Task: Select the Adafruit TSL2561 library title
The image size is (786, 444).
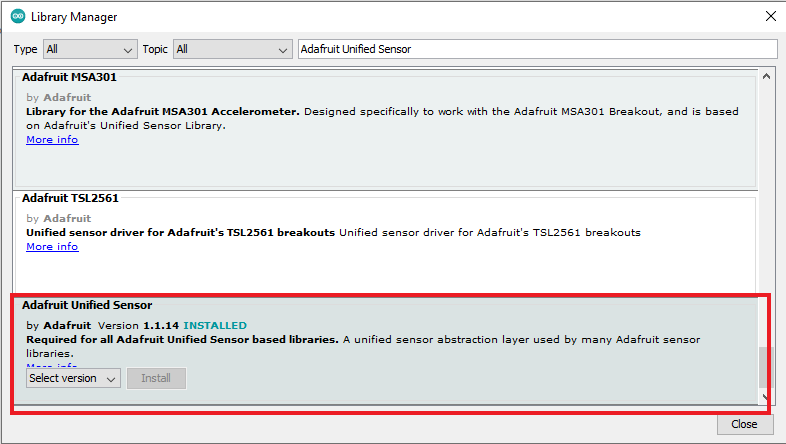Action: tap(70, 198)
